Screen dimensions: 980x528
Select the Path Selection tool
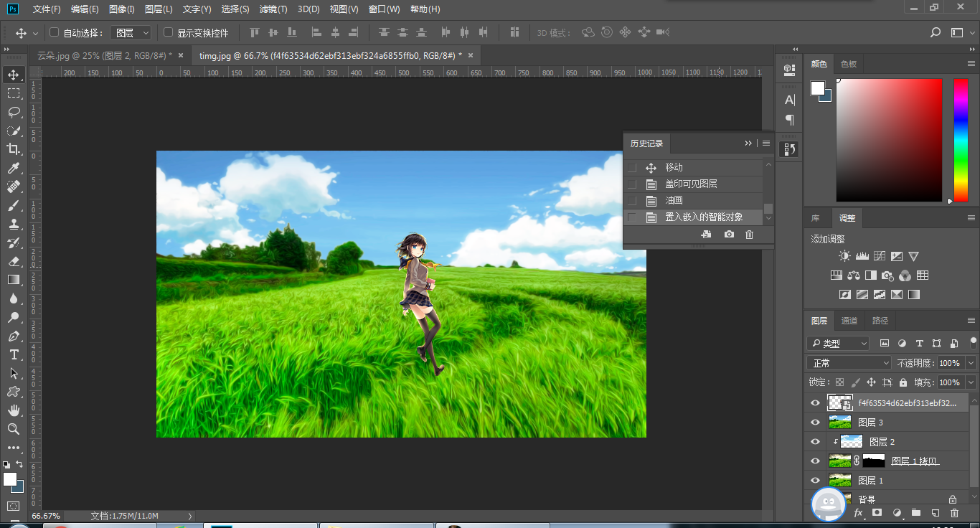[14, 373]
